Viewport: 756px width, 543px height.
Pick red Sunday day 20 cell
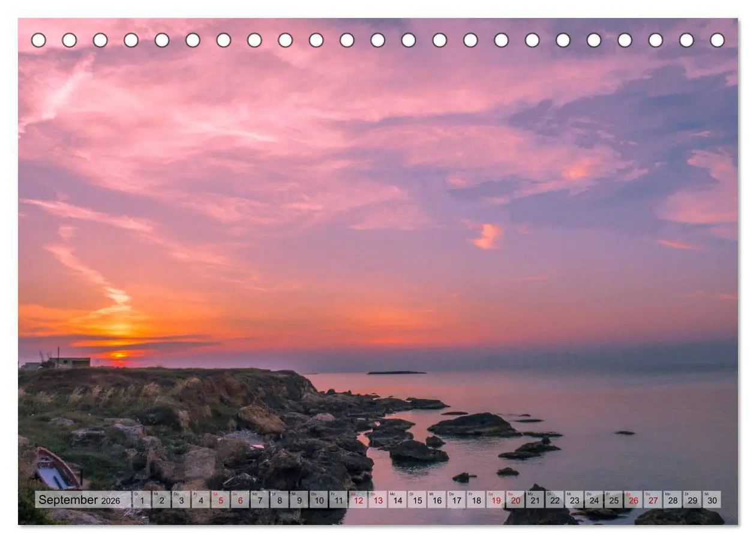click(x=515, y=500)
